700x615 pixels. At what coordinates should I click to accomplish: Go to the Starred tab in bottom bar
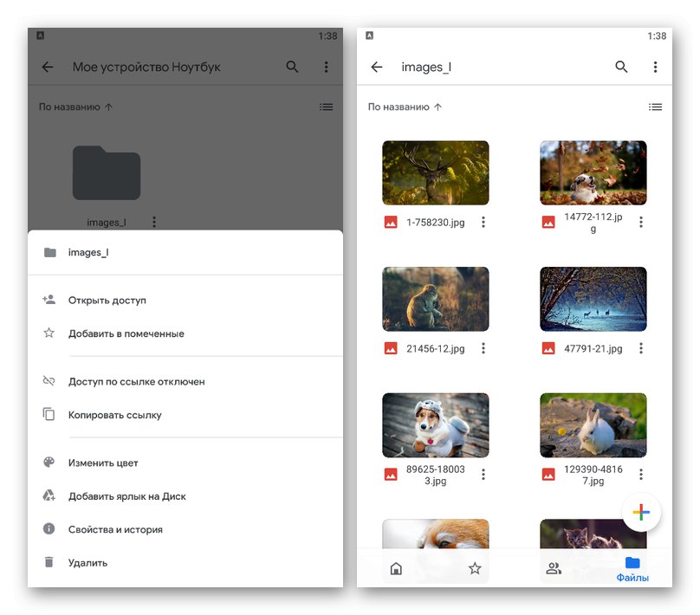click(x=475, y=568)
